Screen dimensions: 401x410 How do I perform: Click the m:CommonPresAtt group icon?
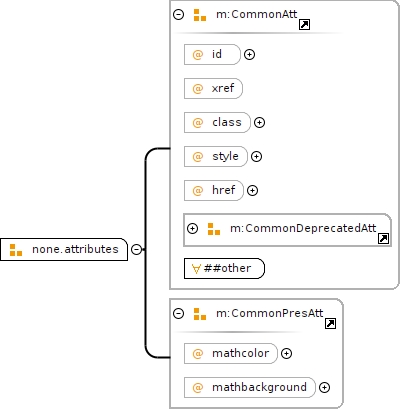(200, 314)
